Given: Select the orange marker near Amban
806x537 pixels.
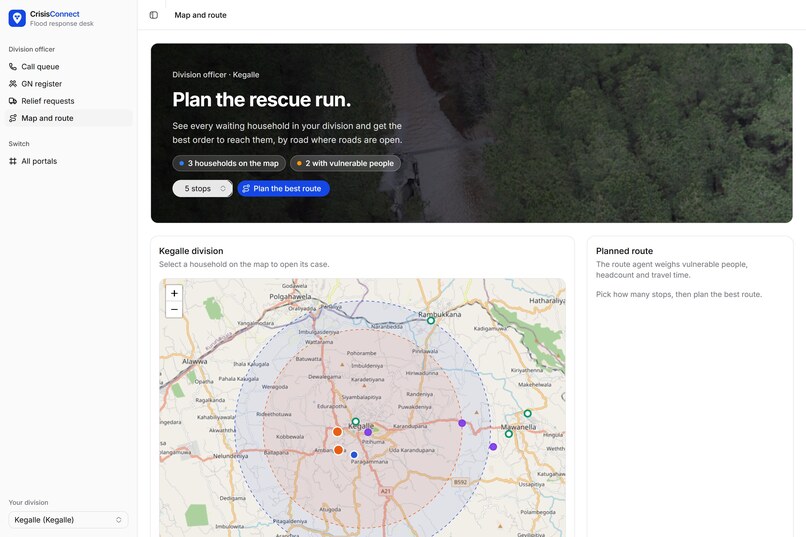Looking at the screenshot, I should [338, 450].
